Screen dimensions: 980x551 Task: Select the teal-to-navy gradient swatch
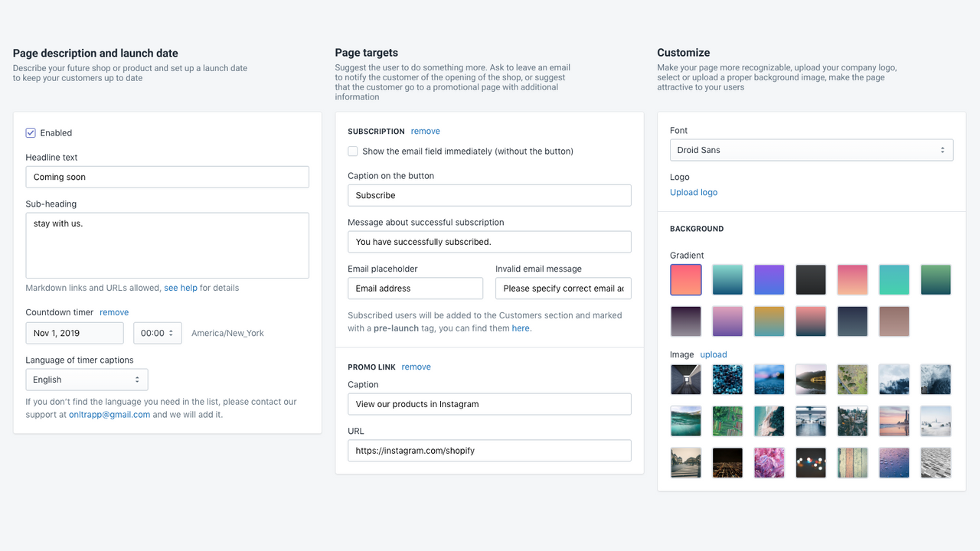[727, 280]
